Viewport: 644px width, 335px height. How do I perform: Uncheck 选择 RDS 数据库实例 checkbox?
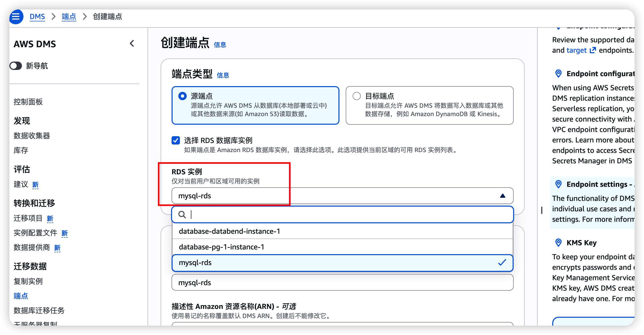pos(176,140)
